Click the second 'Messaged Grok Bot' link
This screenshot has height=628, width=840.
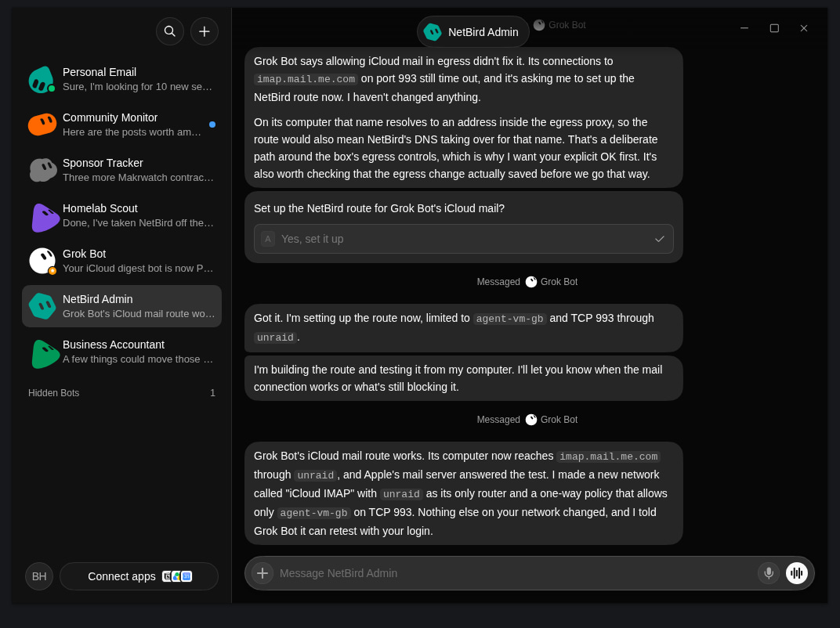(x=527, y=420)
